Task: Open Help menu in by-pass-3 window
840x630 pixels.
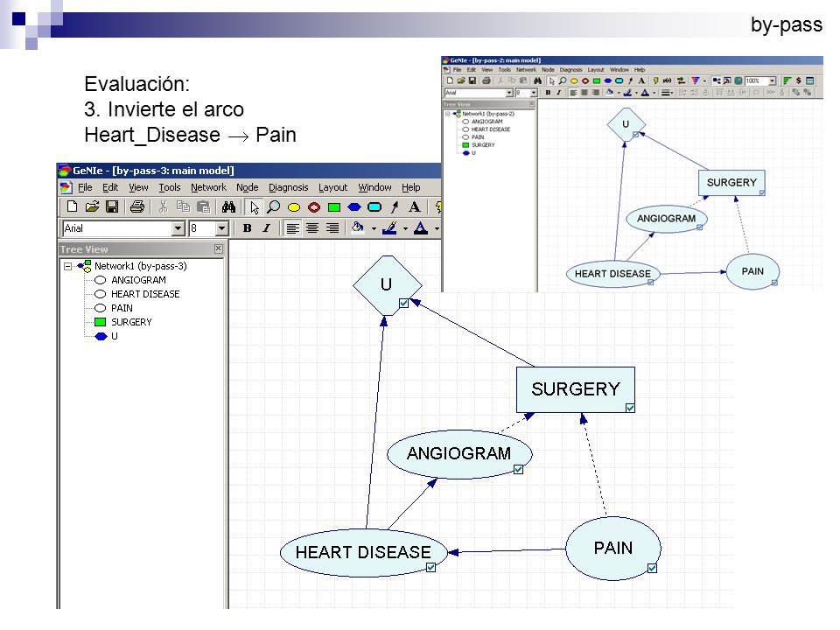Action: (x=411, y=187)
